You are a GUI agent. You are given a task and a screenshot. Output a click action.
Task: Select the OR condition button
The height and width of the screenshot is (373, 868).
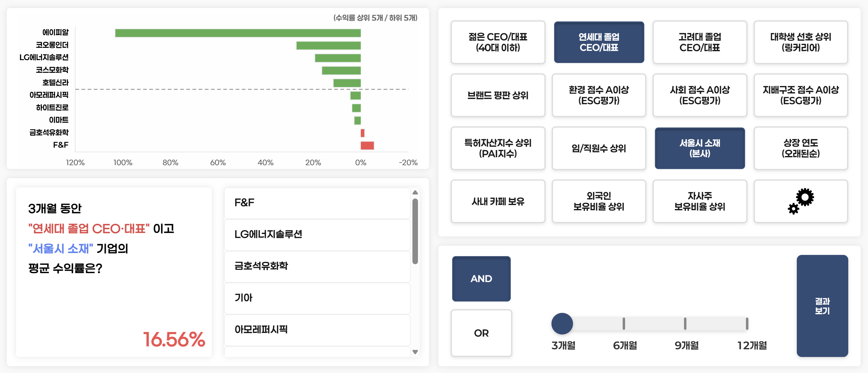(x=481, y=333)
